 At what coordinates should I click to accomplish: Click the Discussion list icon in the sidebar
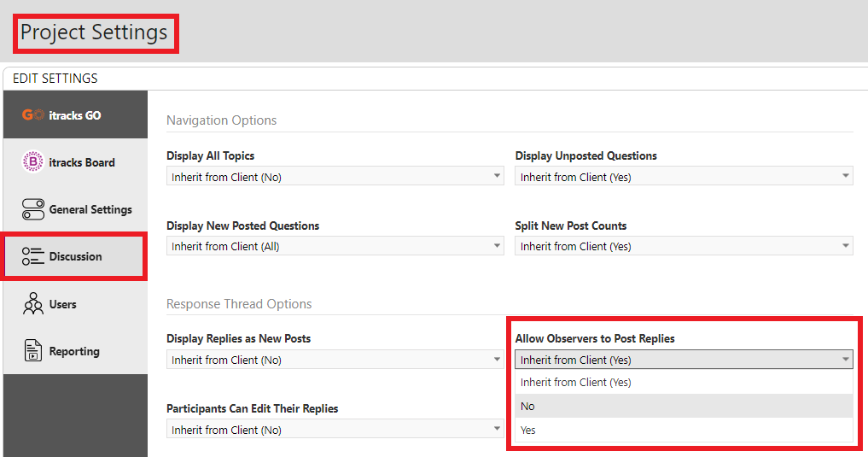pyautogui.click(x=33, y=256)
